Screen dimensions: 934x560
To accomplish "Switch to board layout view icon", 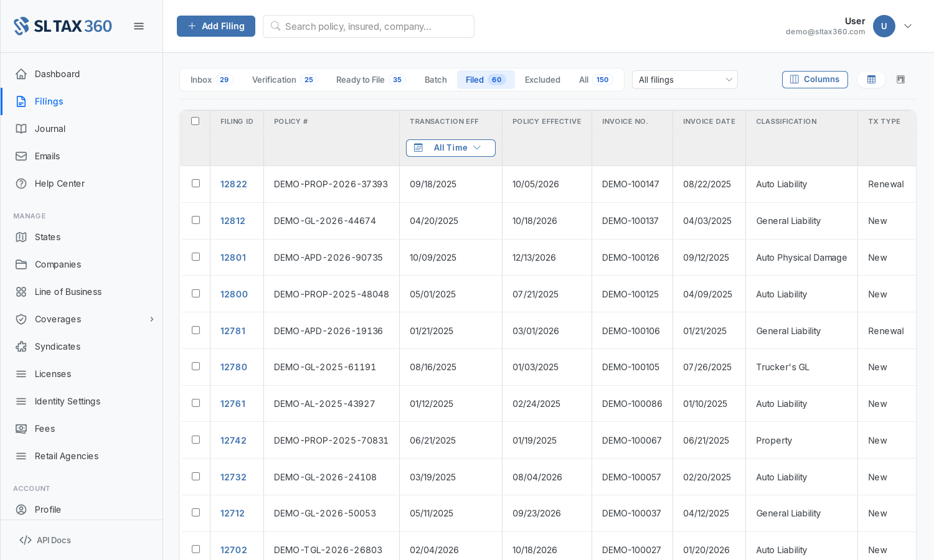I will pyautogui.click(x=900, y=80).
